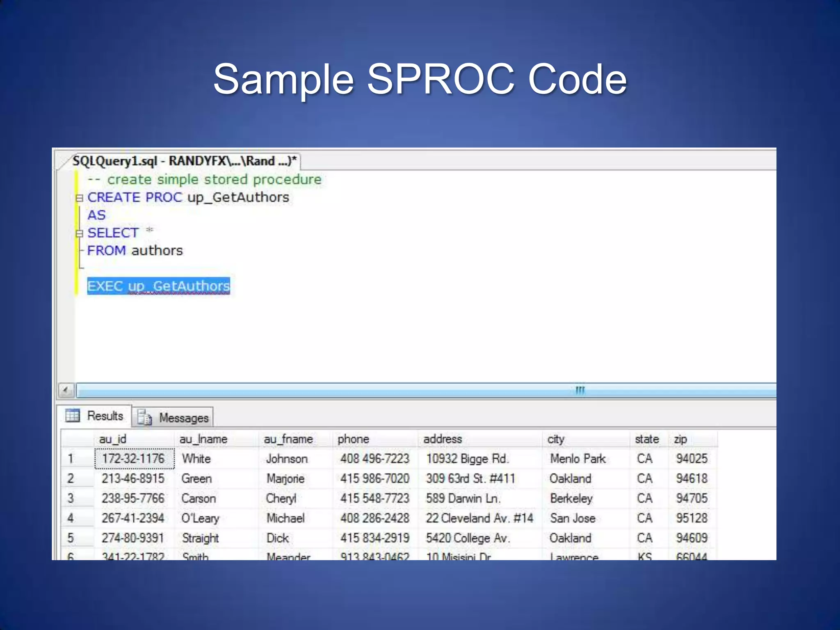Click phone 408 496-7223

point(375,459)
